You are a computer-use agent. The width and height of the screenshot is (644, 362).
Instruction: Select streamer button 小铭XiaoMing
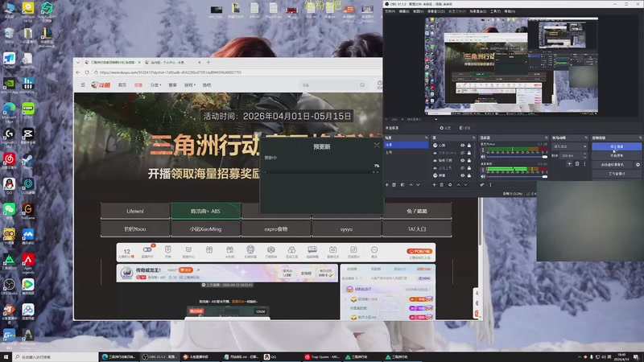pos(206,229)
